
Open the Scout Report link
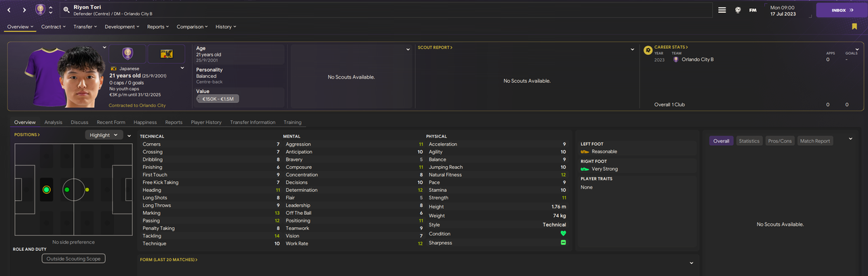435,47
